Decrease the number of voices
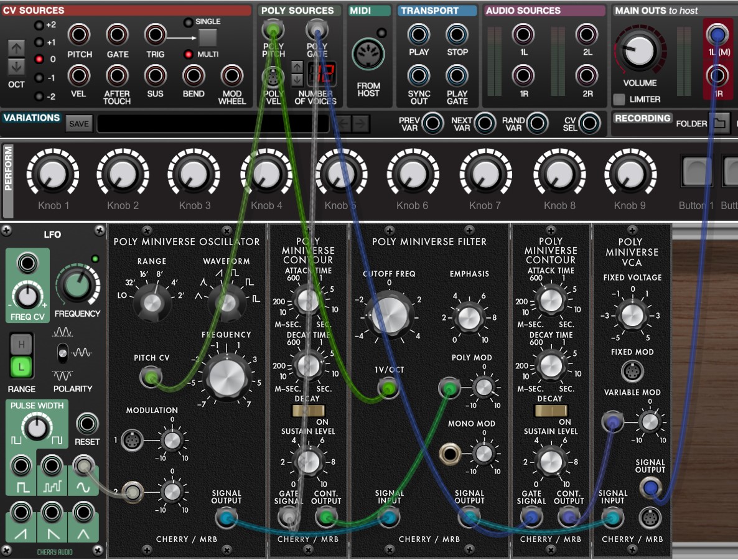738x560 pixels. (x=297, y=79)
